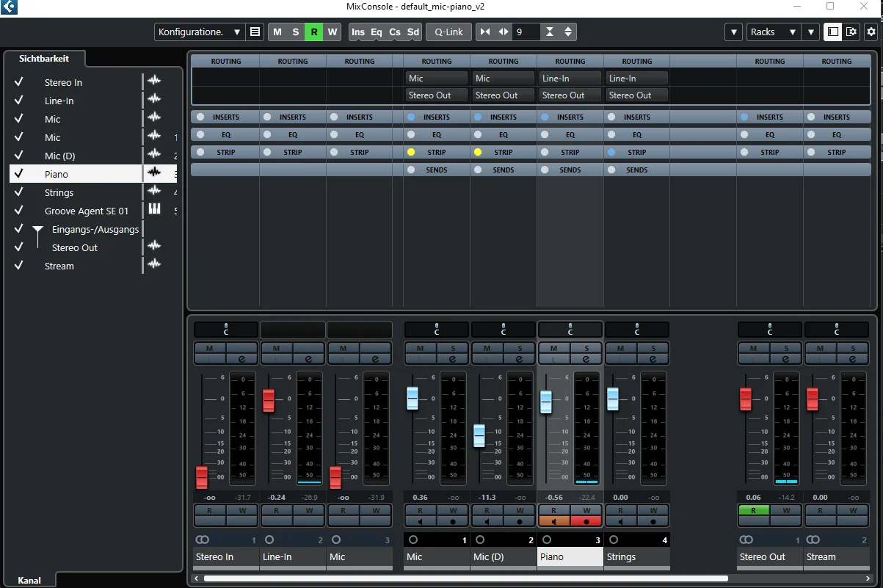
Task: Click the horizontal scrollbar below the mixer
Action: click(x=466, y=578)
